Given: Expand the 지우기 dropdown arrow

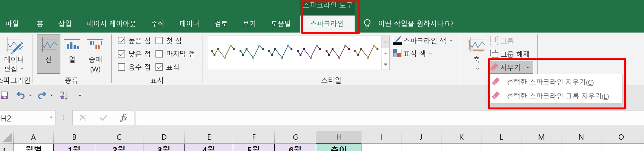Looking at the screenshot, I should pos(528,67).
